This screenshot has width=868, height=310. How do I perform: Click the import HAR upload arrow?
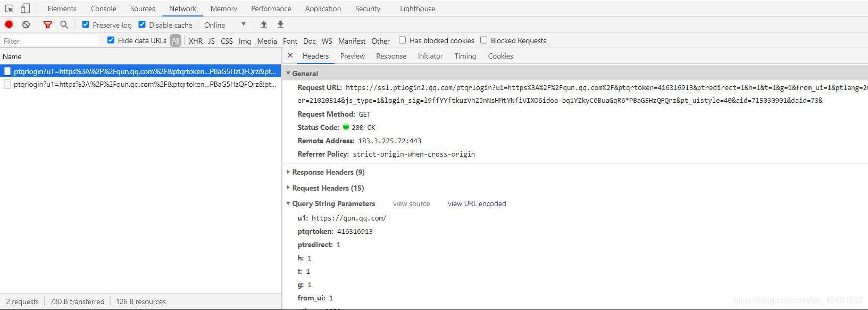tap(264, 25)
